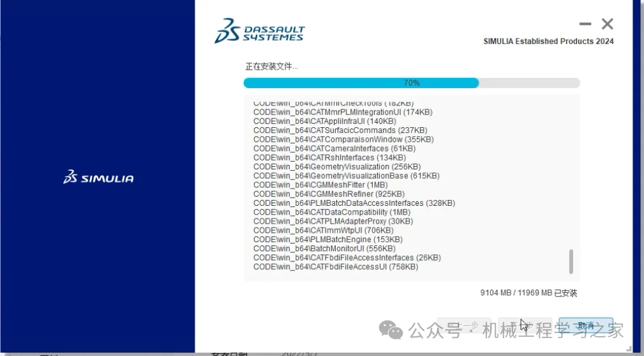Click the SIMULIA logo on the blue panel

(98, 177)
